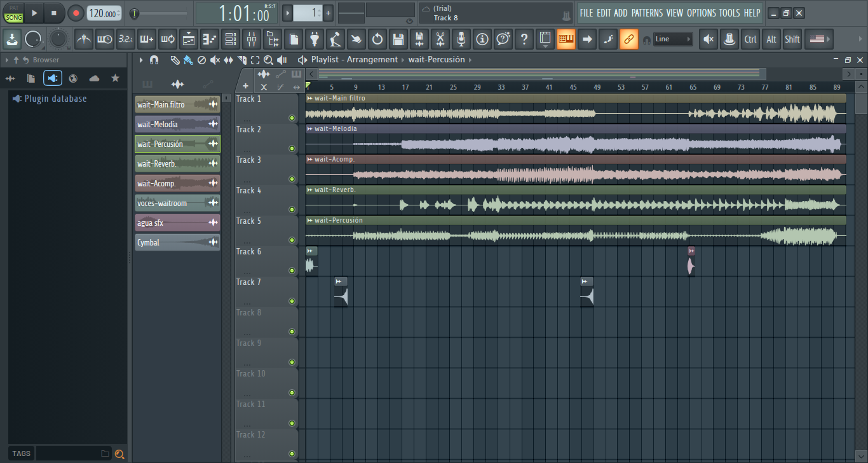The width and height of the screenshot is (868, 463).
Task: Open the audio editor scissors icon
Action: click(x=440, y=39)
